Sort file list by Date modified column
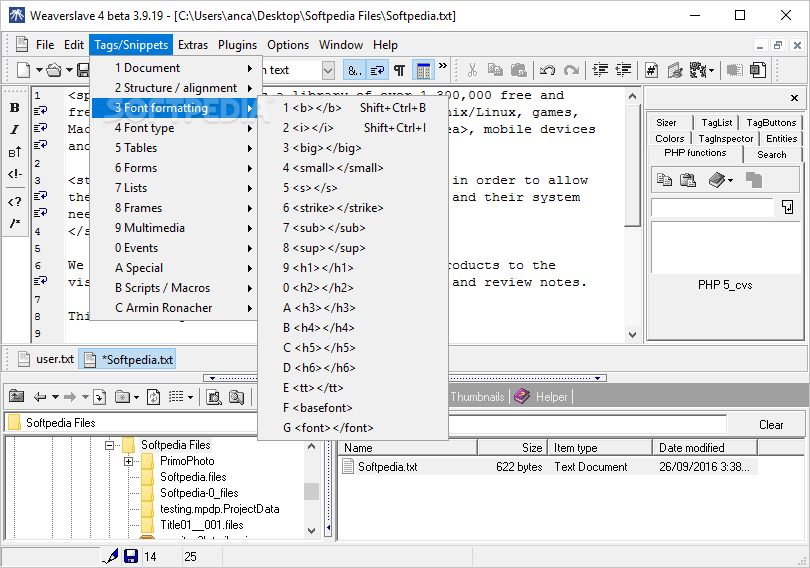Viewport: 810px width, 568px height. [705, 448]
